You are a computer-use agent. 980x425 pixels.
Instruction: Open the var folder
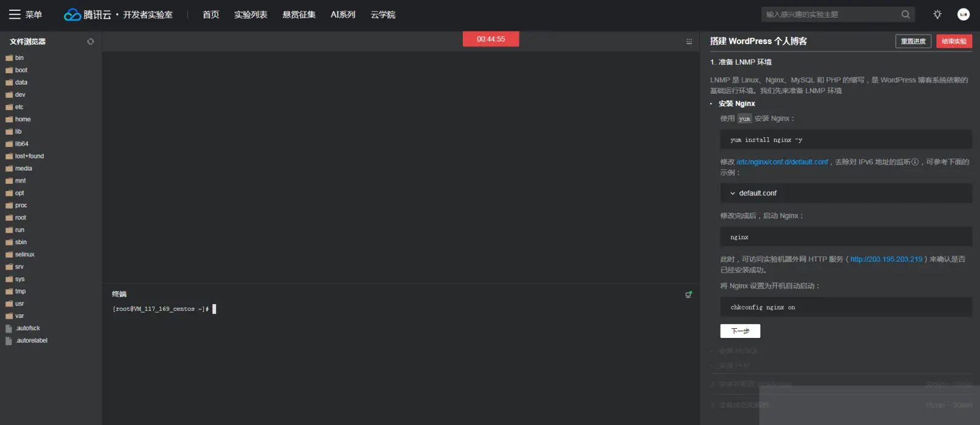15,316
